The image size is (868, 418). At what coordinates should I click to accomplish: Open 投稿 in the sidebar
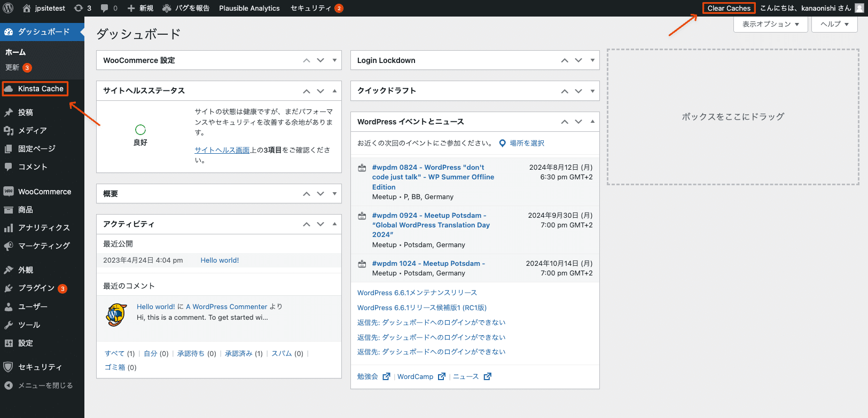[x=42, y=112]
